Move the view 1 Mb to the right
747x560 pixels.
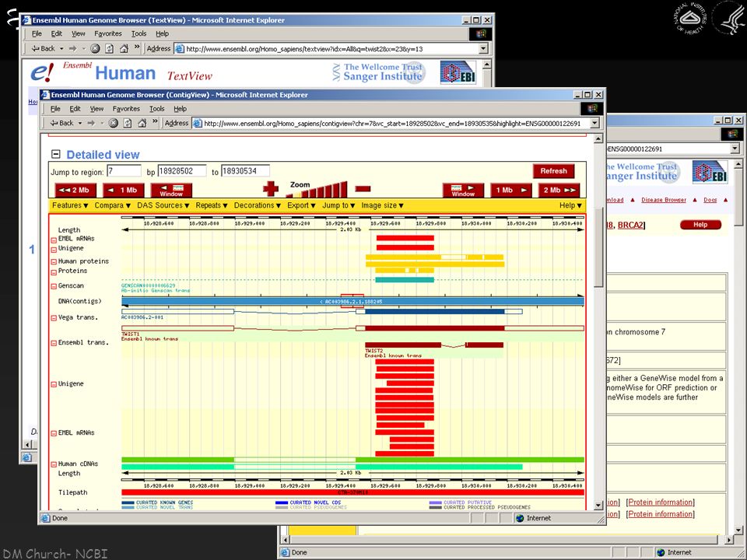[511, 190]
